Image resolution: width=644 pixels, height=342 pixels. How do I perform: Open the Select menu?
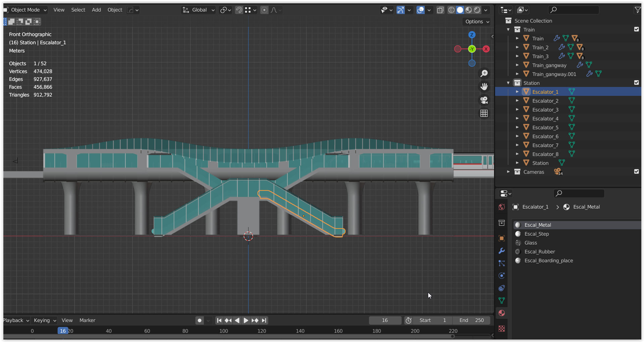[78, 10]
